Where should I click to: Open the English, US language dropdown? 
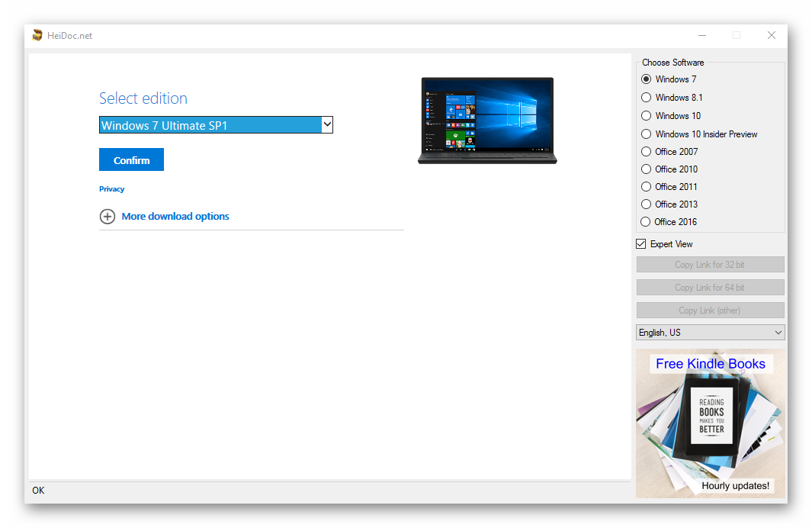710,333
